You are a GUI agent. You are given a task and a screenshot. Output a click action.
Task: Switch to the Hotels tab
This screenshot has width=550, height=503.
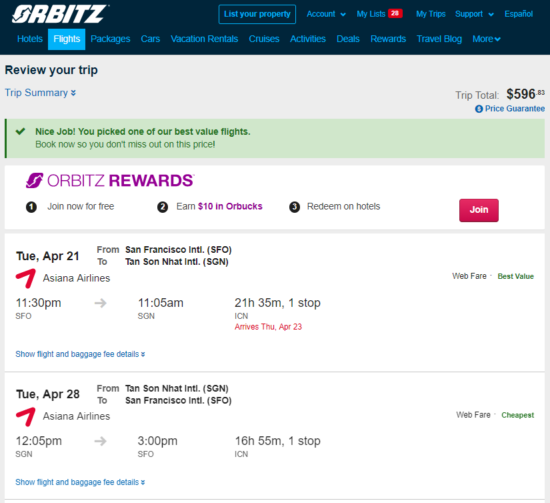[30, 39]
